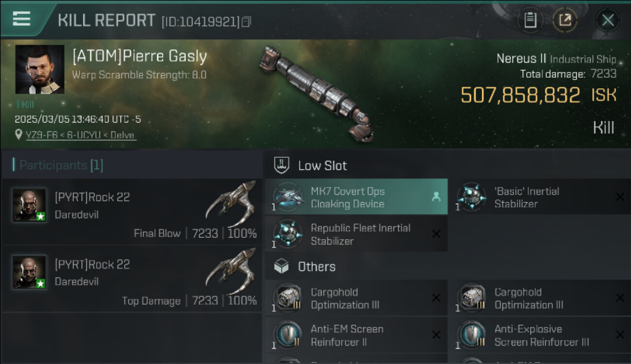
Task: Click Rock 22 Top Damage portrait
Action: pyautogui.click(x=30, y=272)
